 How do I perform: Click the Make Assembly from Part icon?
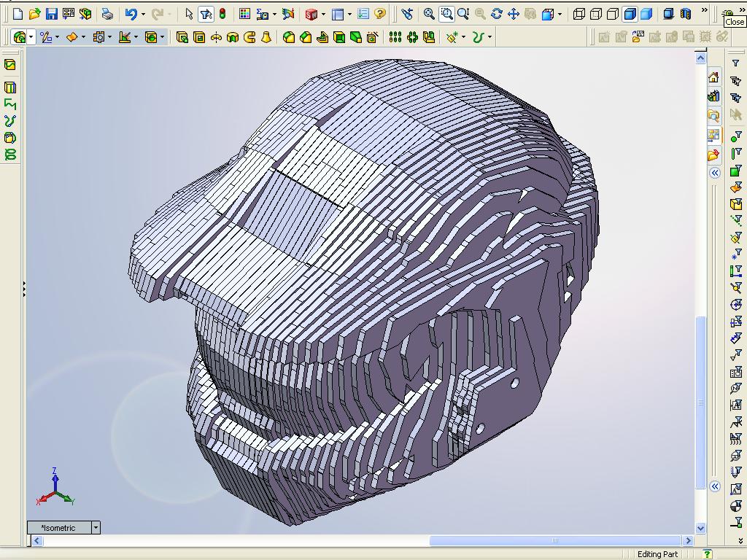pos(86,14)
